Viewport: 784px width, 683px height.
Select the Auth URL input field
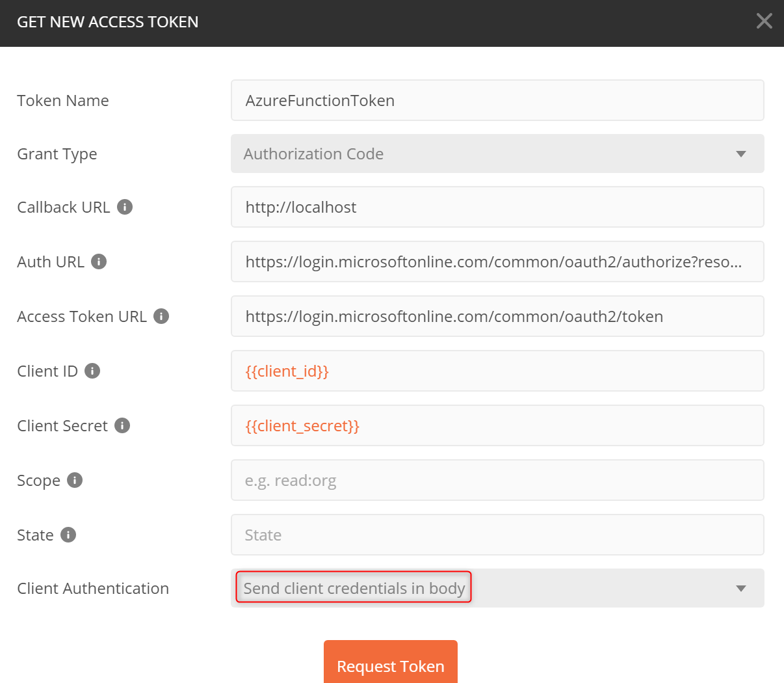(497, 261)
